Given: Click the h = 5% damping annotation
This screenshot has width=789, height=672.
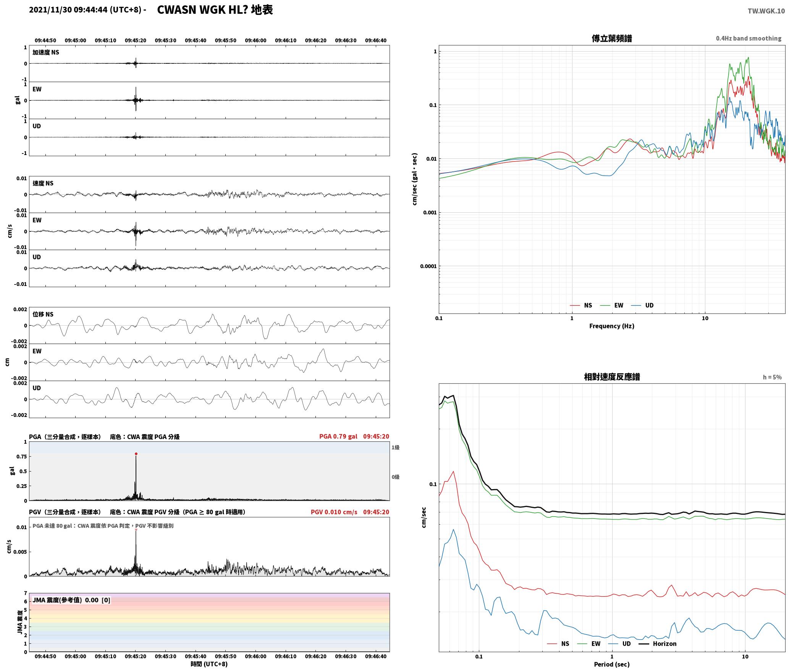Looking at the screenshot, I should (x=772, y=377).
